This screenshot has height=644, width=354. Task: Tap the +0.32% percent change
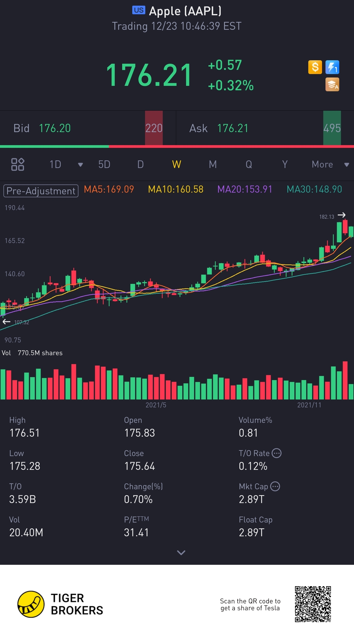click(x=231, y=86)
